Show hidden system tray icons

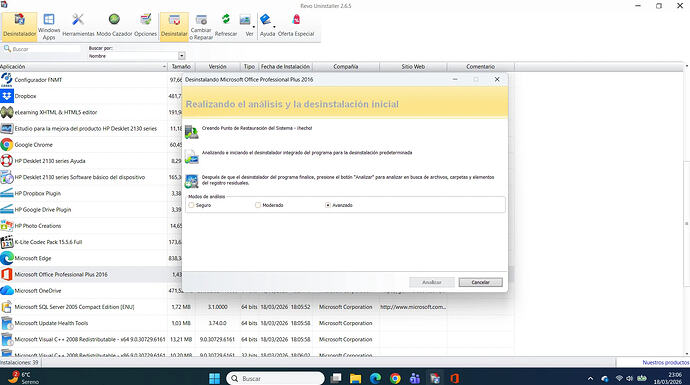pyautogui.click(x=591, y=378)
